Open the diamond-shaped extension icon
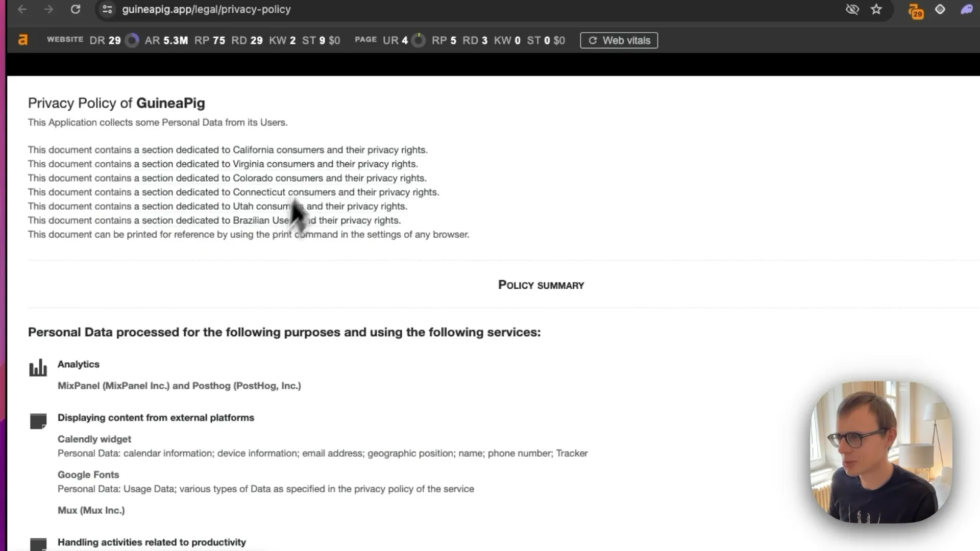980x551 pixels. tap(940, 10)
